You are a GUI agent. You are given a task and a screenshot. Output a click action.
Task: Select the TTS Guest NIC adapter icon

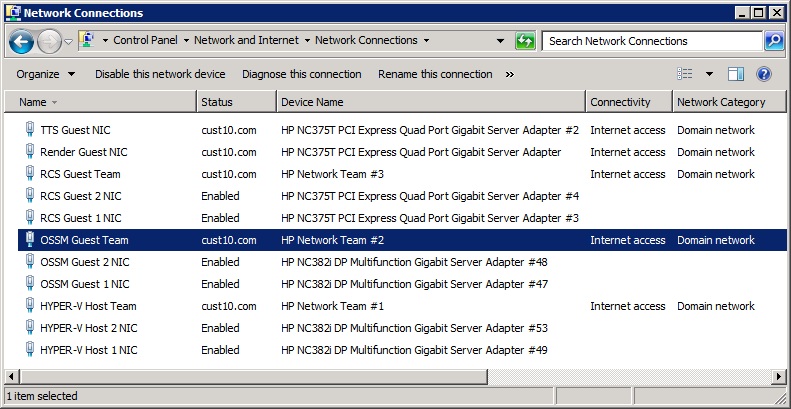[29, 130]
